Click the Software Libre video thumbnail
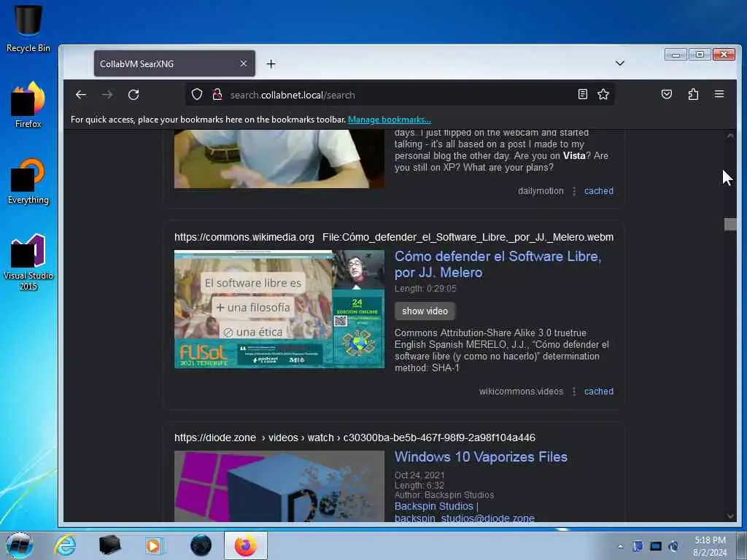Viewport: 747px width, 560px height. click(x=279, y=309)
